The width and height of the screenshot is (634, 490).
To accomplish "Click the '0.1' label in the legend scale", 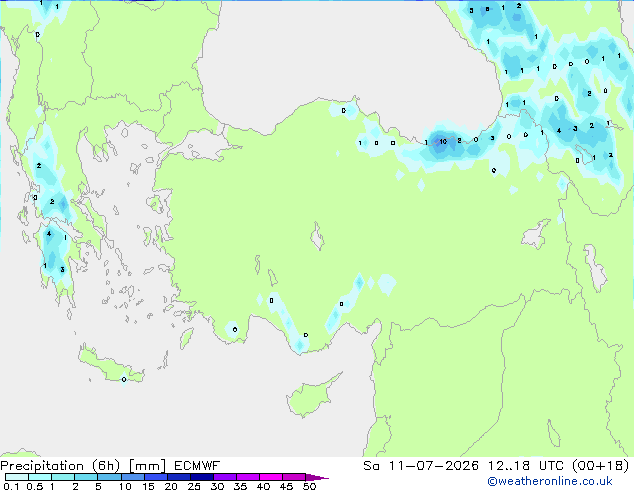I will point(11,486).
